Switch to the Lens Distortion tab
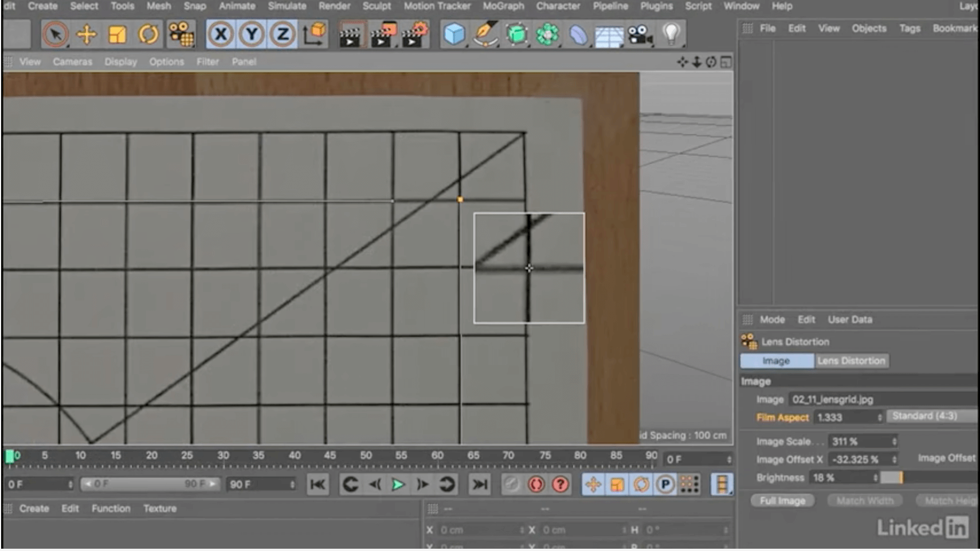The height and width of the screenshot is (551, 980). [x=851, y=361]
